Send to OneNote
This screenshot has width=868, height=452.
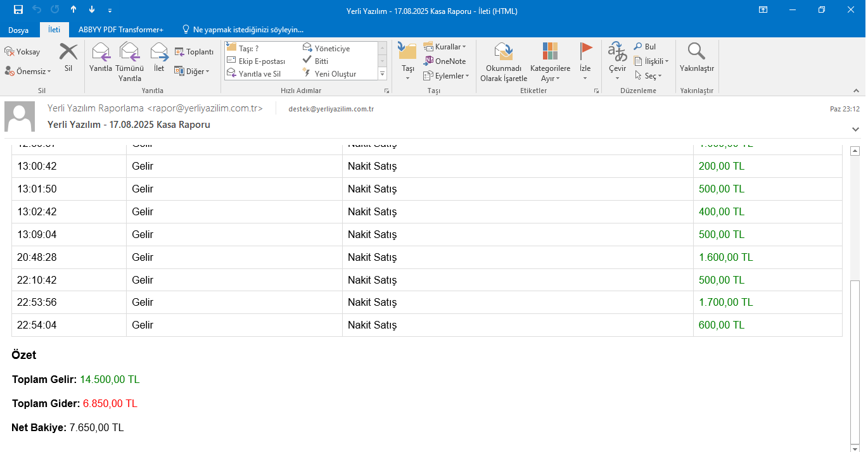445,61
